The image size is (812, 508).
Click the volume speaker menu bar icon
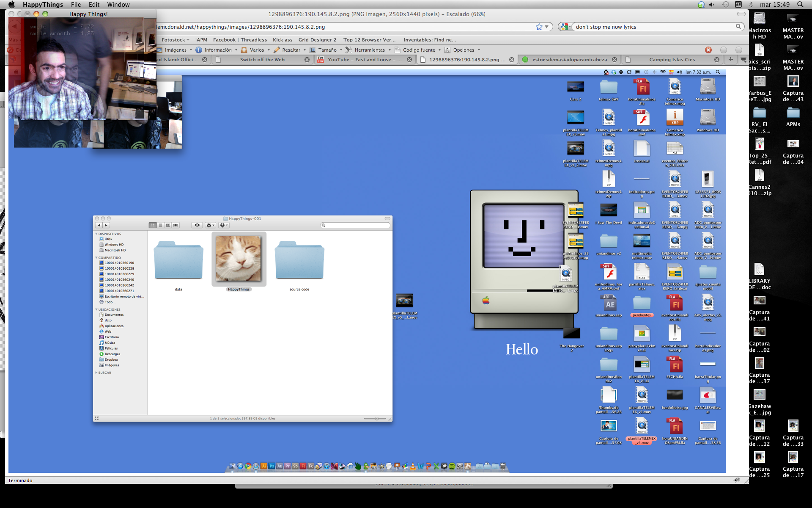click(711, 5)
